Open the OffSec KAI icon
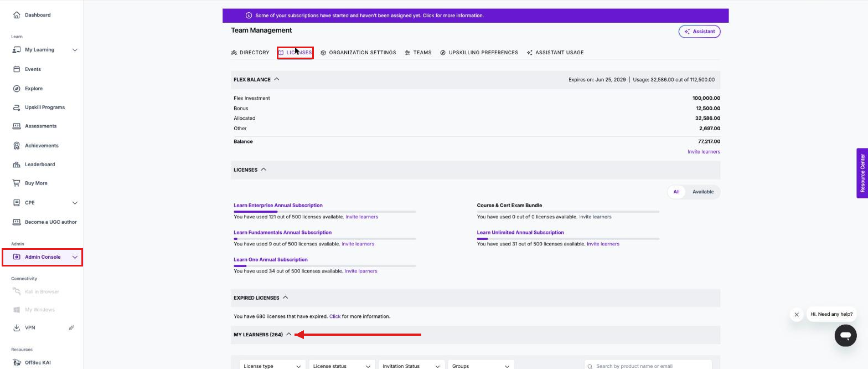This screenshot has height=369, width=868. click(17, 363)
